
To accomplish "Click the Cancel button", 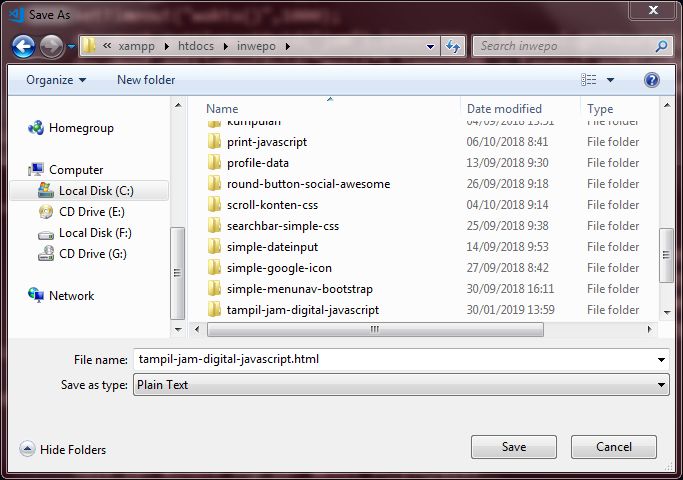I will coord(614,447).
